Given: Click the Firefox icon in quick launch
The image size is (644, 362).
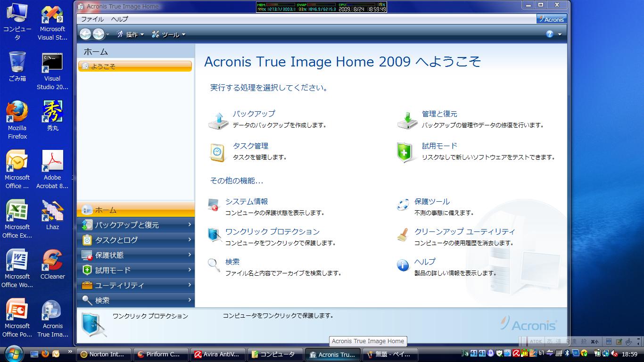Looking at the screenshot, I should (x=45, y=354).
